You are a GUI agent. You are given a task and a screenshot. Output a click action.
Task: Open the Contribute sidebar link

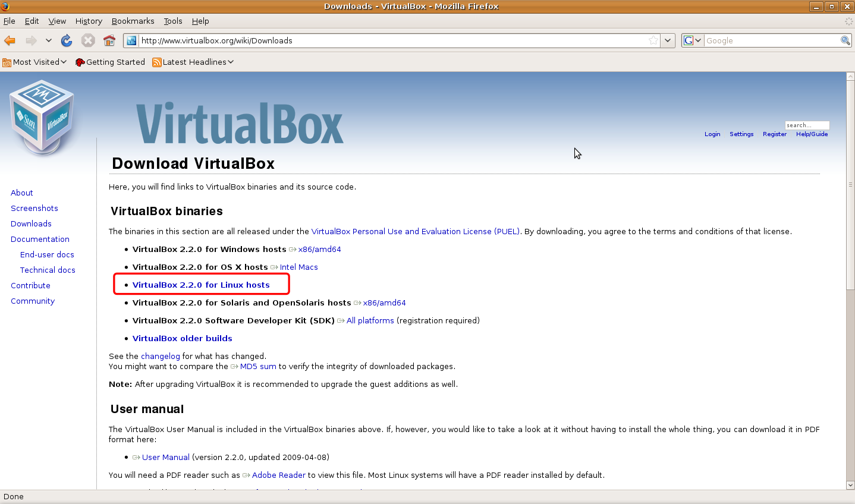pos(30,285)
